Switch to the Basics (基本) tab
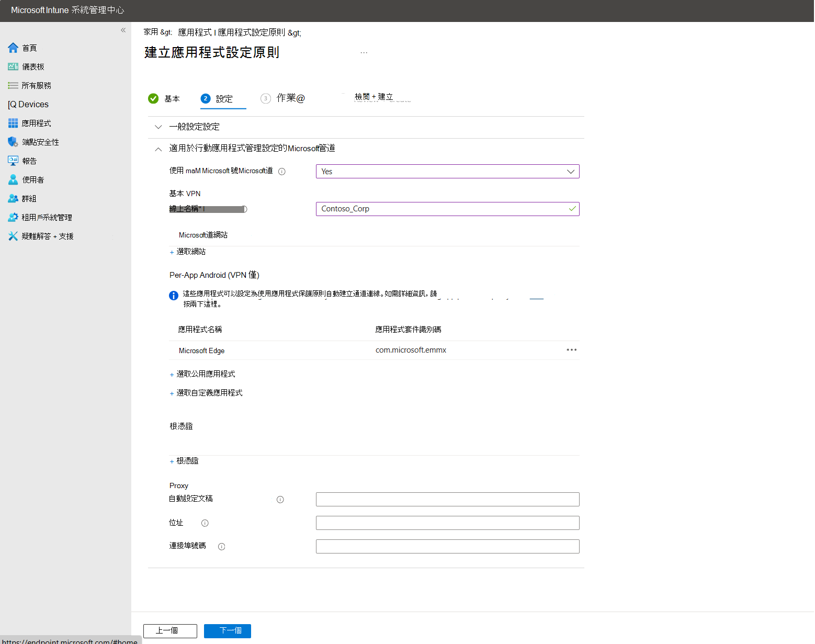This screenshot has height=644, width=815. point(164,98)
